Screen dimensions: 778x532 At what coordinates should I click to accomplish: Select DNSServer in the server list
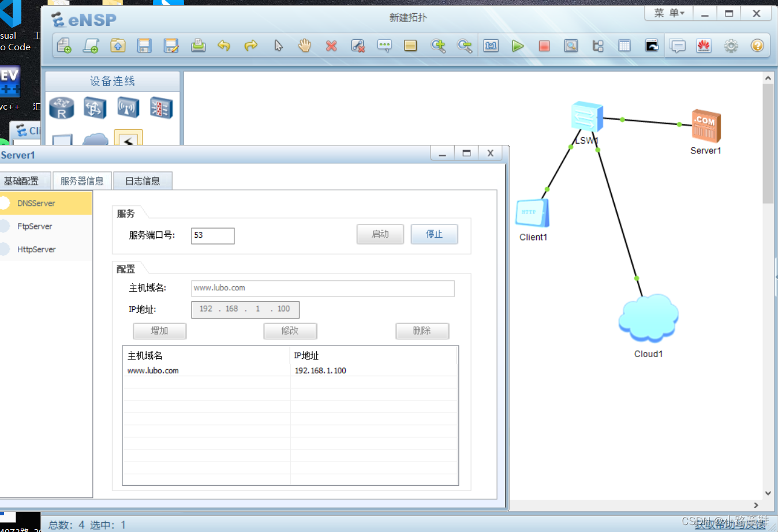[x=46, y=203]
